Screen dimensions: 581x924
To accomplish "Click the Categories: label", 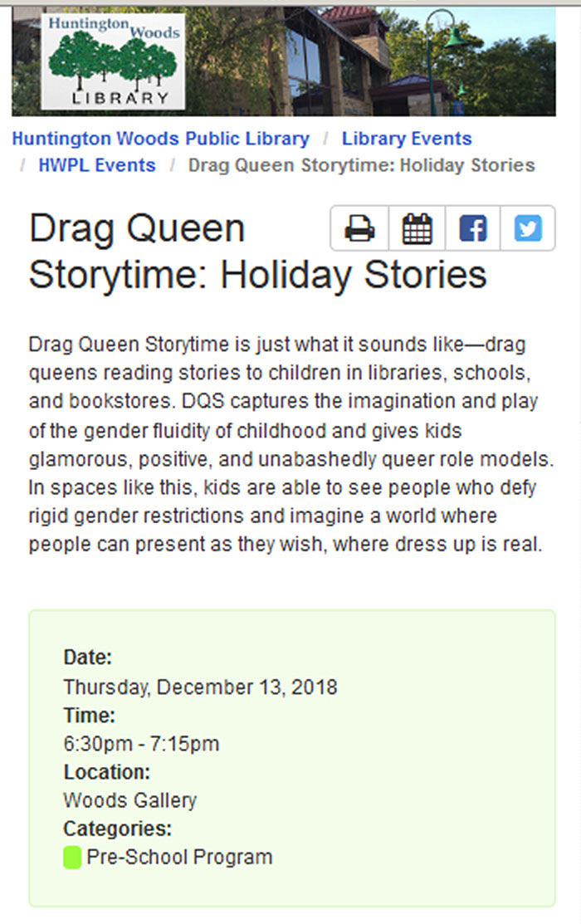I will tap(117, 829).
